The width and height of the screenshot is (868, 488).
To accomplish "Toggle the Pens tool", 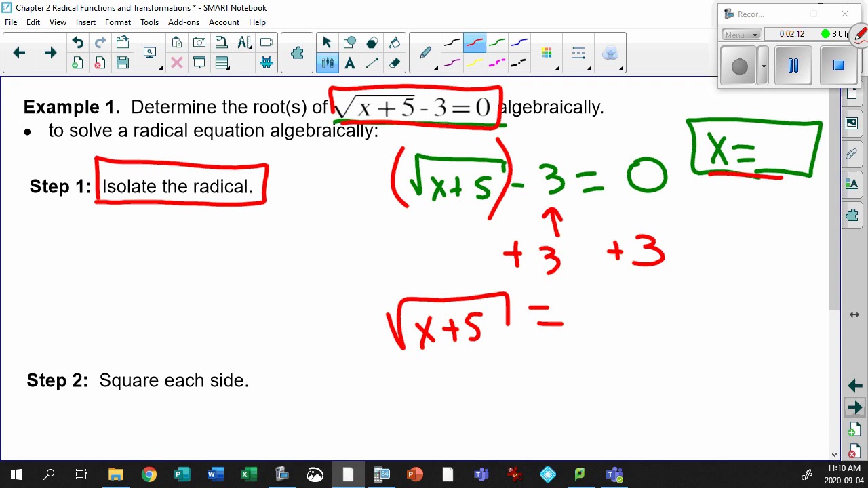I will pos(327,63).
